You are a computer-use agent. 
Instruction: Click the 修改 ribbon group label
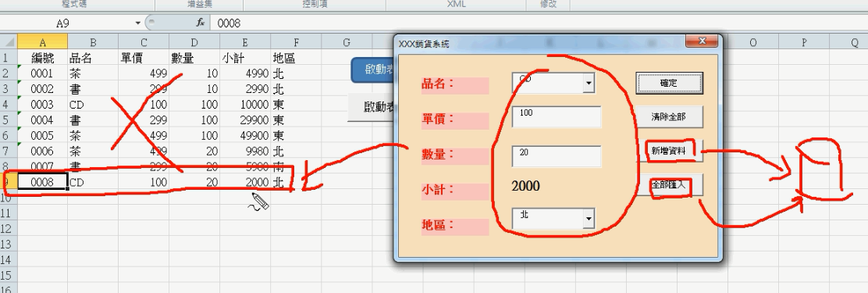pos(547,4)
